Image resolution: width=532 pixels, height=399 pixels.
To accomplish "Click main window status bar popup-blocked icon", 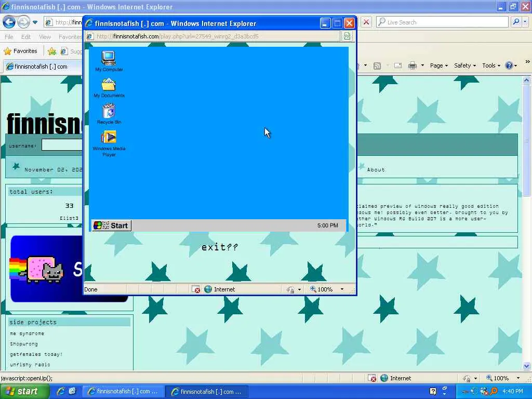I will [x=372, y=378].
